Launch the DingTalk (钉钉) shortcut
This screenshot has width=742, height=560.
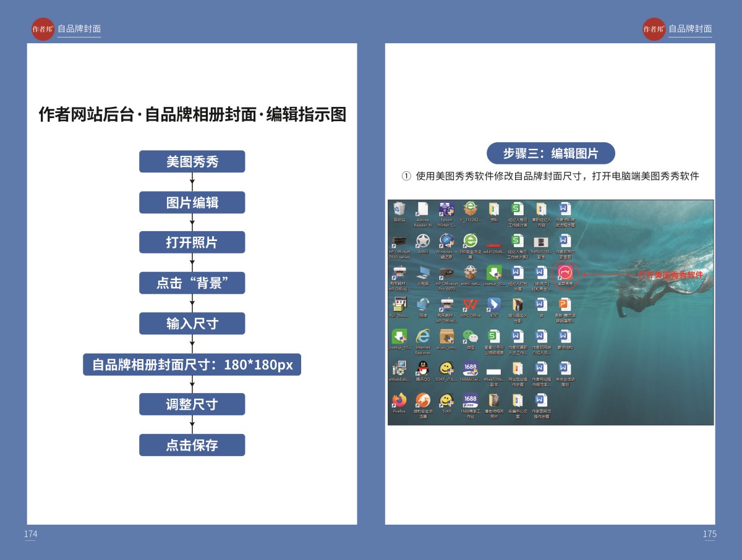[x=493, y=305]
